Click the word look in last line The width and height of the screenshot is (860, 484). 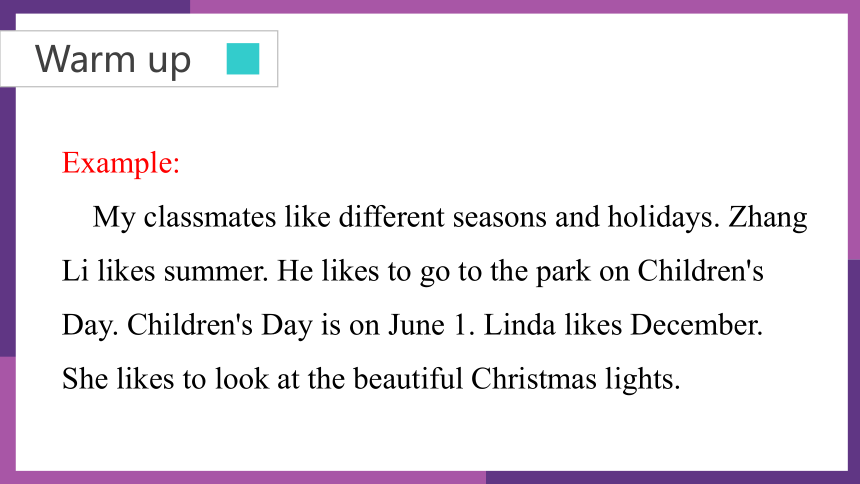(x=242, y=378)
